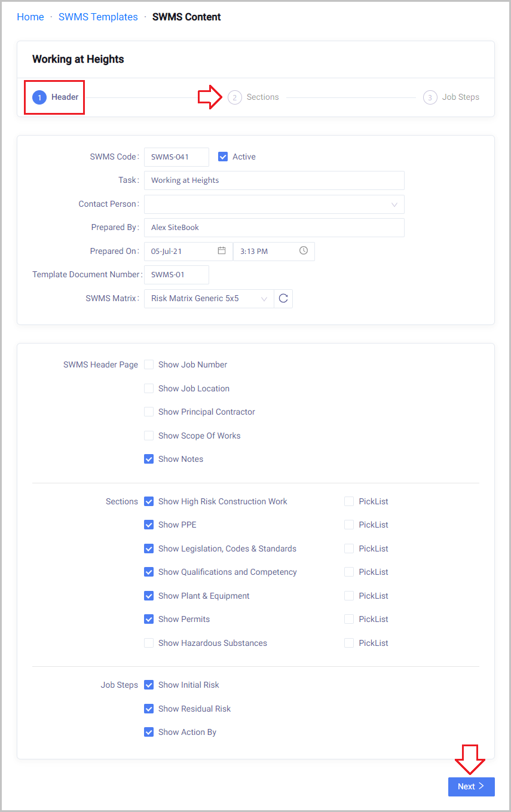Image resolution: width=511 pixels, height=812 pixels.
Task: Enable PickList for Show PPE
Action: tap(349, 525)
